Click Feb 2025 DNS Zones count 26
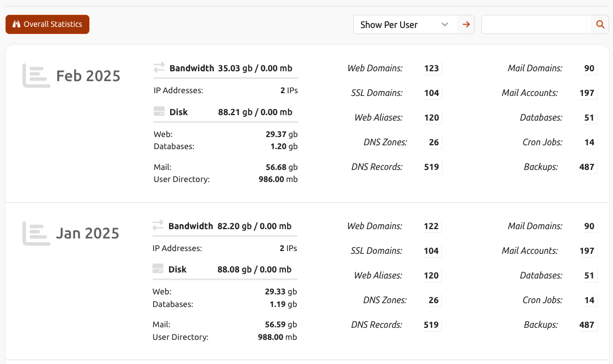Screen dimensions: 613x364 [434, 142]
